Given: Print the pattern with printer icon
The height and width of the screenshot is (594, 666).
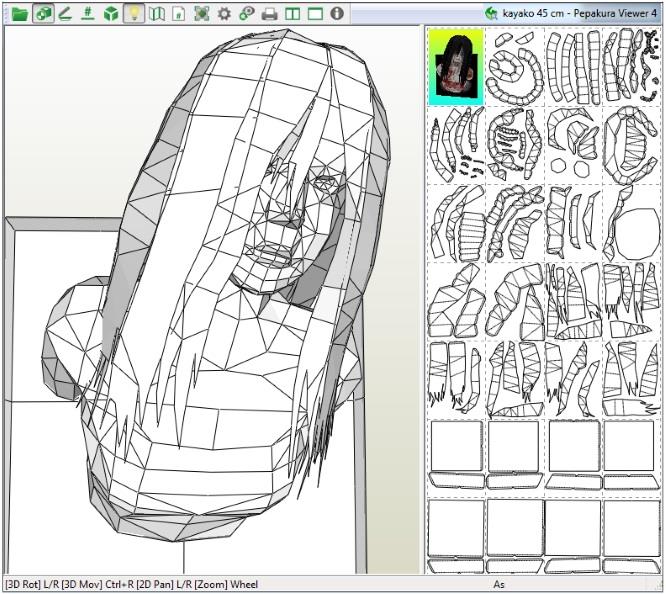Looking at the screenshot, I should click(269, 14).
